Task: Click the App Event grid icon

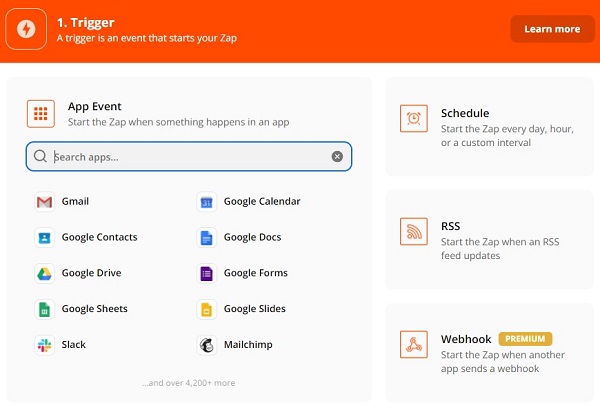Action: click(41, 114)
